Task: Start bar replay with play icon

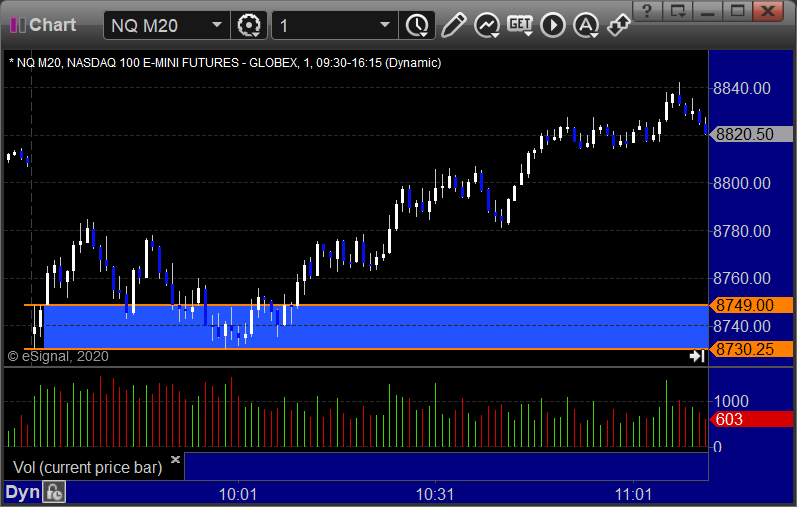Action: [553, 25]
